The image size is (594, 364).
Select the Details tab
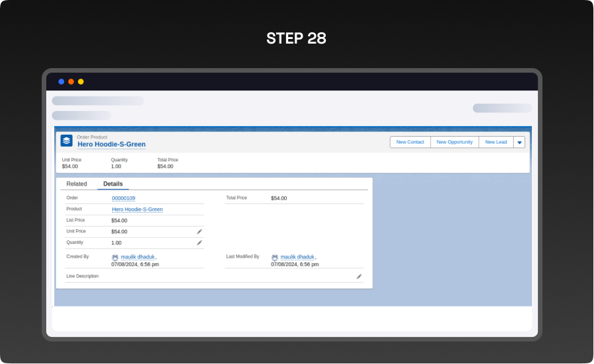(113, 184)
